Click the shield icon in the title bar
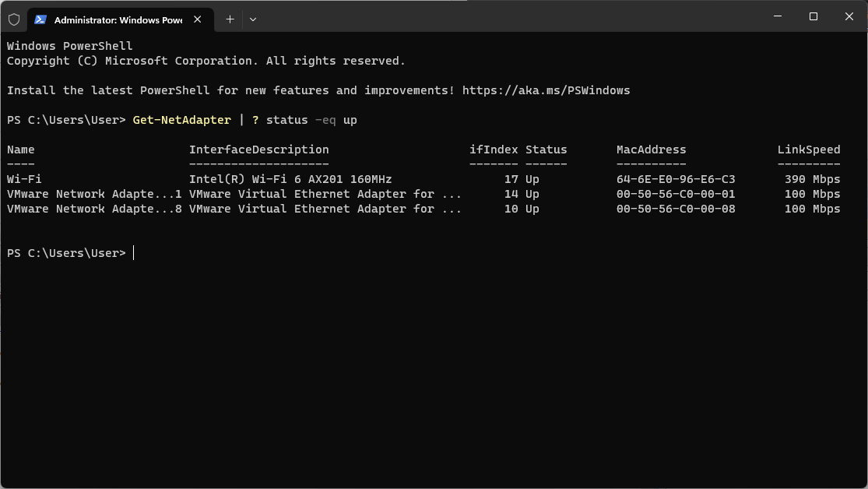The height and width of the screenshot is (489, 868). (x=13, y=19)
